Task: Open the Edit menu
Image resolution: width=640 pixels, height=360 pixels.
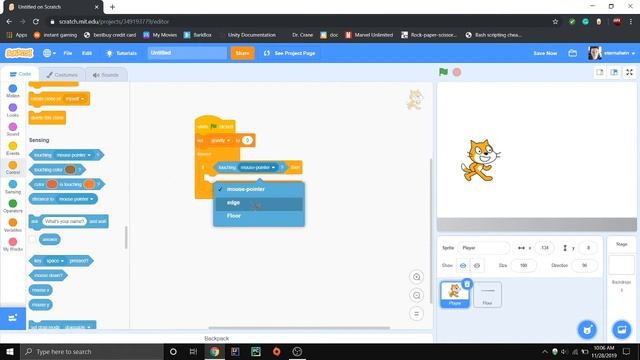Action: pyautogui.click(x=87, y=53)
